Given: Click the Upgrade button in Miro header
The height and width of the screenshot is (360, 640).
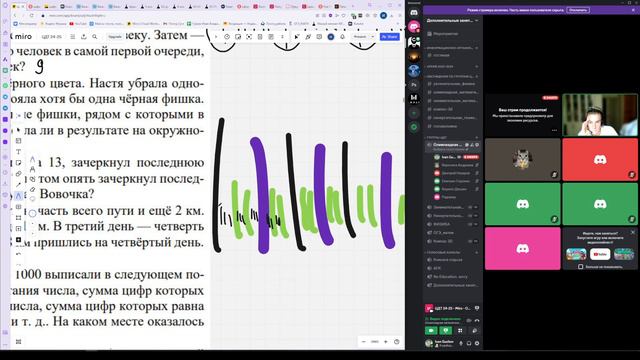Looking at the screenshot, I should click(x=115, y=37).
